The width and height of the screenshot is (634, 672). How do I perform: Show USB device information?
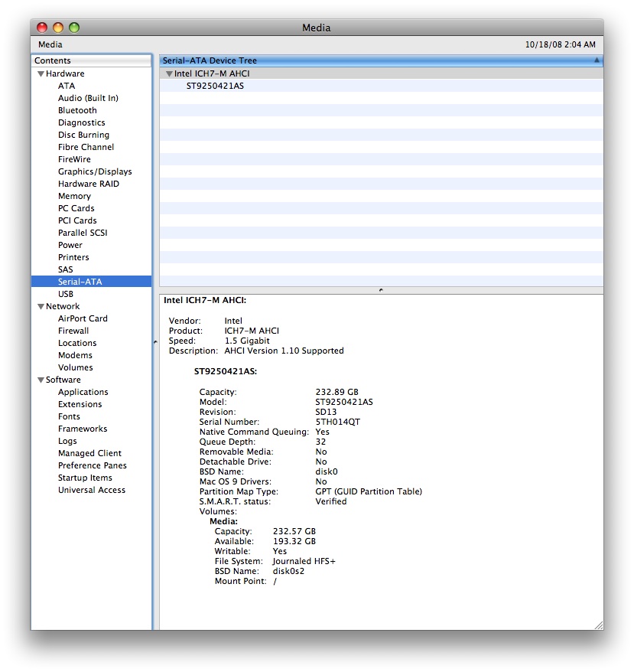(x=66, y=294)
